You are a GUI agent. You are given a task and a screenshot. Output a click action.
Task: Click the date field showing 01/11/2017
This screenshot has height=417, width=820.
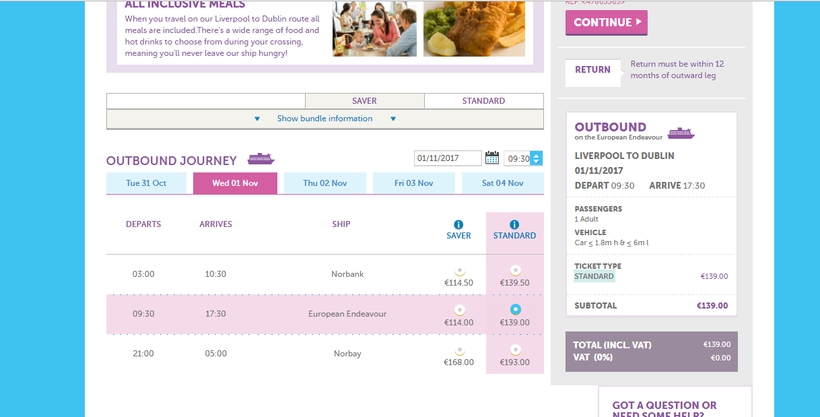(448, 158)
